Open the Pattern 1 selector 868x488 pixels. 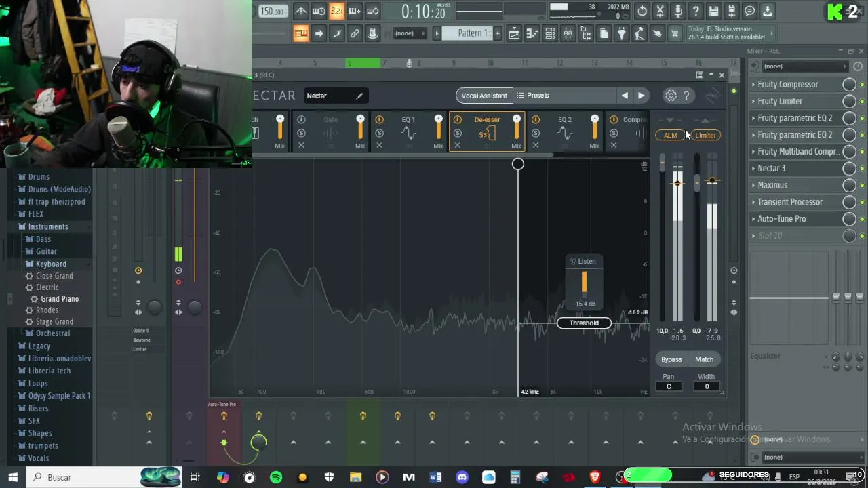click(467, 33)
